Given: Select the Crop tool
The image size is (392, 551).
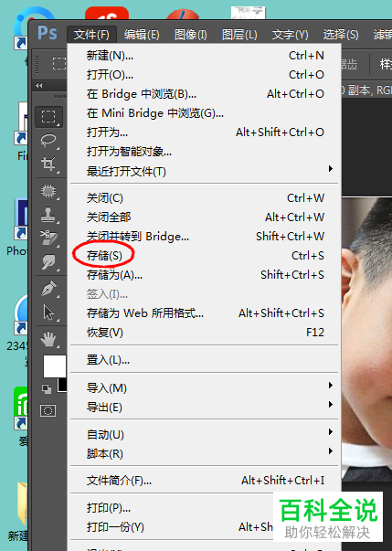Looking at the screenshot, I should (x=48, y=164).
